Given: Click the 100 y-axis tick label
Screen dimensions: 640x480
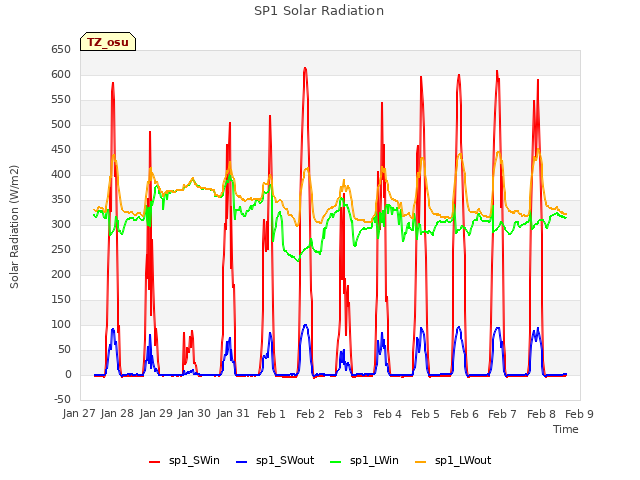Looking at the screenshot, I should click(x=61, y=324).
